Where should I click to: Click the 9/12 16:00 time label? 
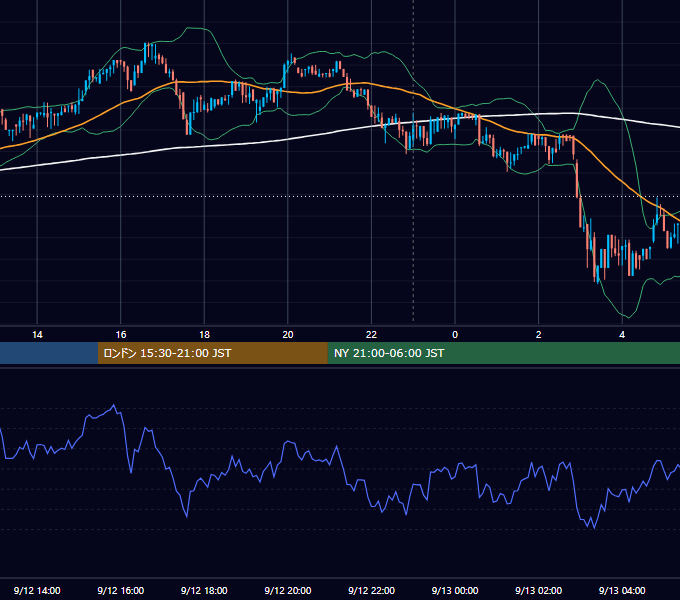coord(121,590)
